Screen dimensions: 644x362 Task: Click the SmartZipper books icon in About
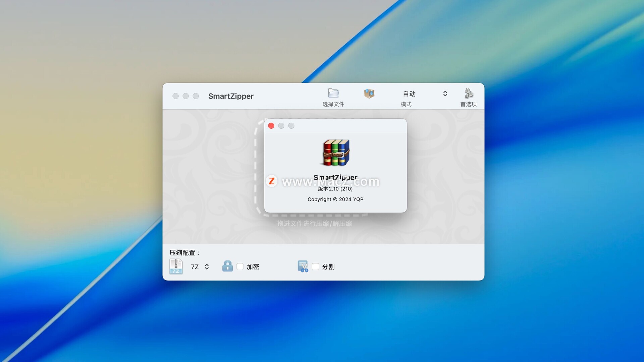pos(336,153)
